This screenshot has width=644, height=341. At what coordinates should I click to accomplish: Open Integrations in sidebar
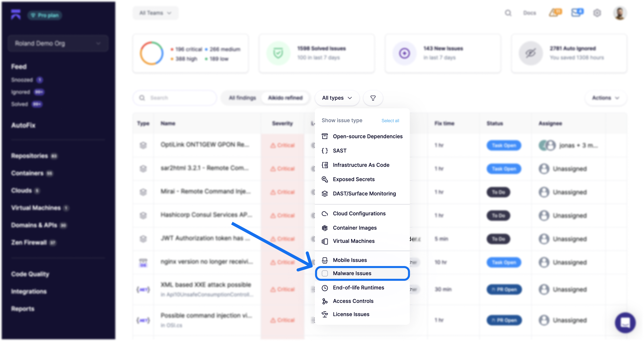tap(29, 292)
